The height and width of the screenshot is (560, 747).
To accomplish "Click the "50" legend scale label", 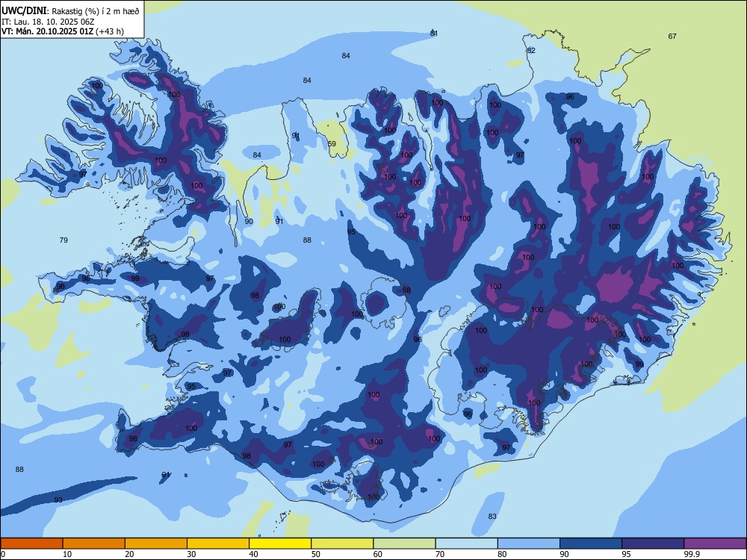I will tap(316, 554).
